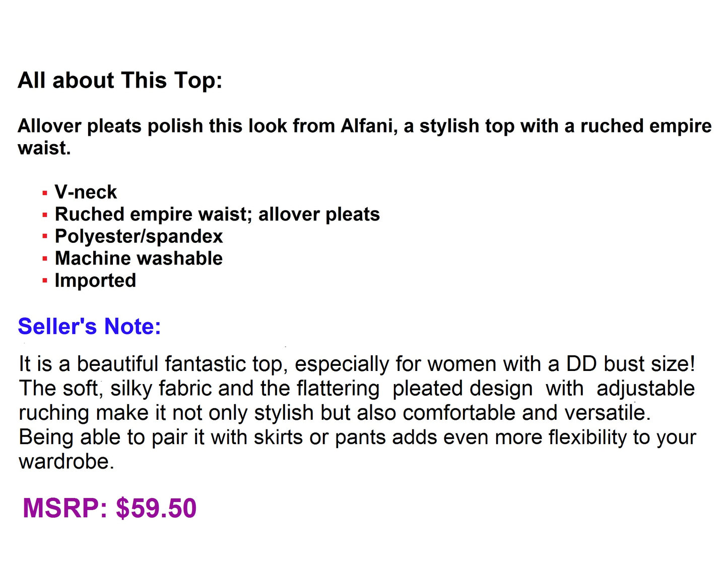Click the blue "Seller's Note:" heading
Screen dimensions: 728x569
pos(89,327)
